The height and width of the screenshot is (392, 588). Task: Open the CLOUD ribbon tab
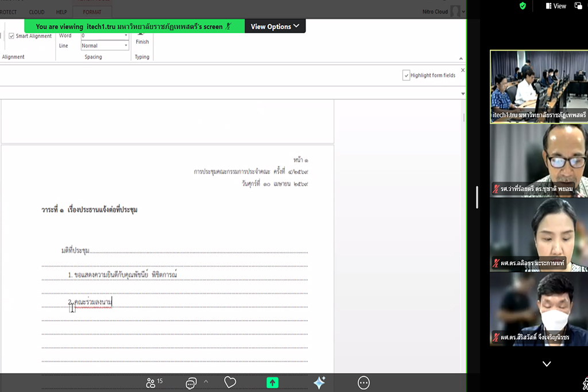(37, 12)
